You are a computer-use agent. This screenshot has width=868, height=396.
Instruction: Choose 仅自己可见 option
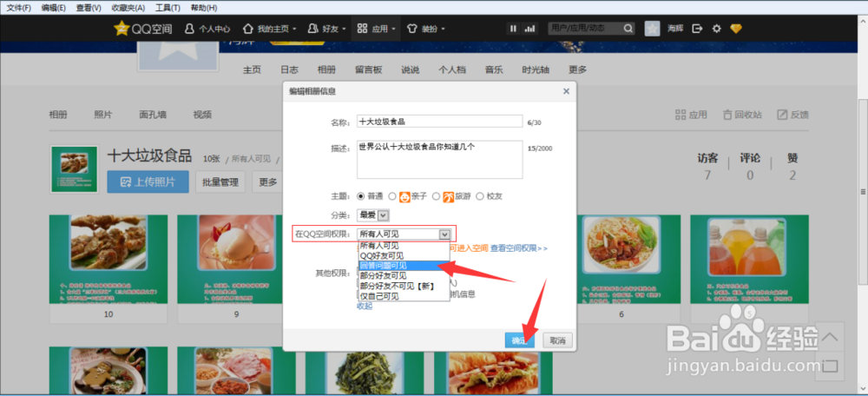404,296
